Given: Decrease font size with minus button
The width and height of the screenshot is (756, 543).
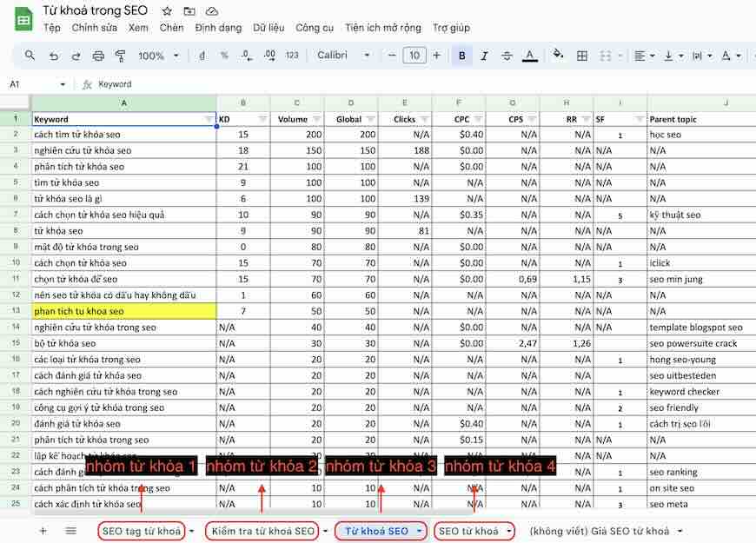Looking at the screenshot, I should (x=392, y=56).
